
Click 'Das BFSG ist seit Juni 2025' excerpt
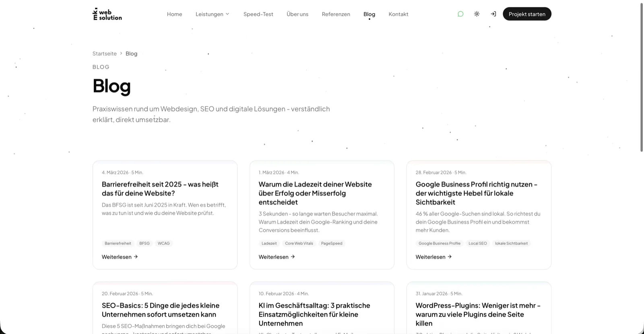164,209
